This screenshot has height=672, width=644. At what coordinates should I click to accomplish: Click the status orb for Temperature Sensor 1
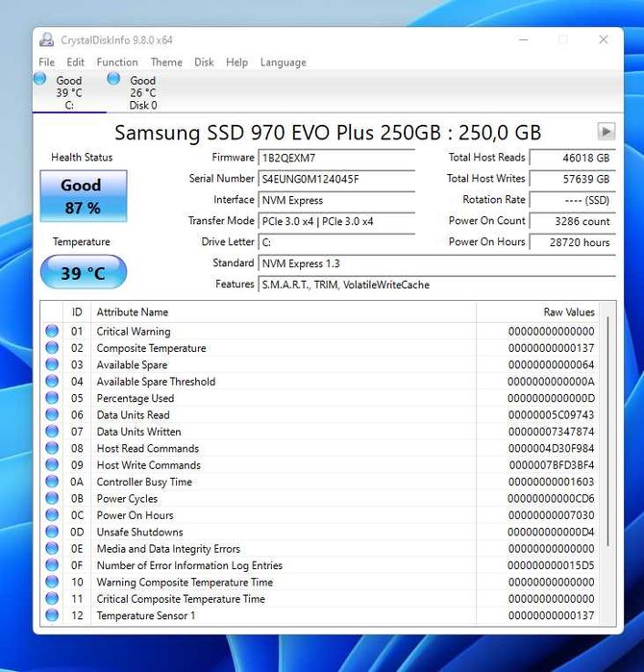[52, 615]
